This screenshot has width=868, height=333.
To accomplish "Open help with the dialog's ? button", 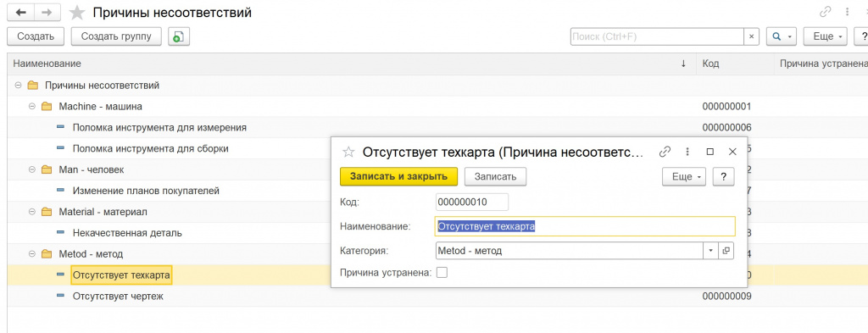I will [x=724, y=176].
